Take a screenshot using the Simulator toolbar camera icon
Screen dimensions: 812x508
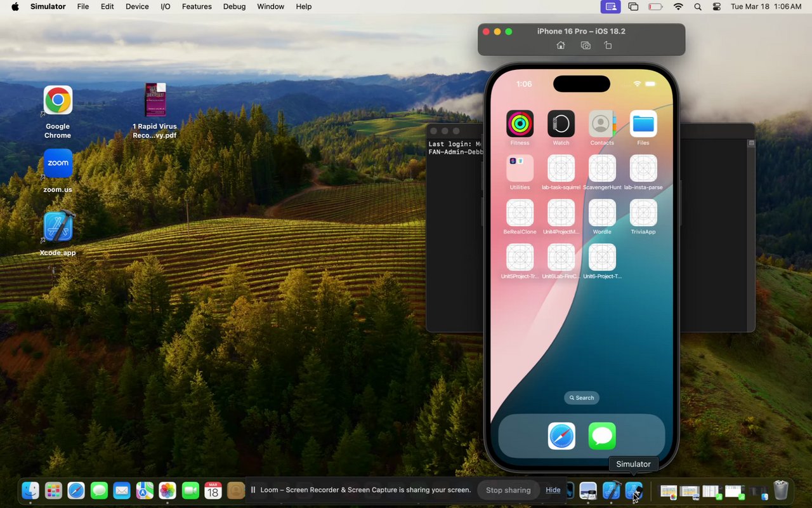[586, 46]
